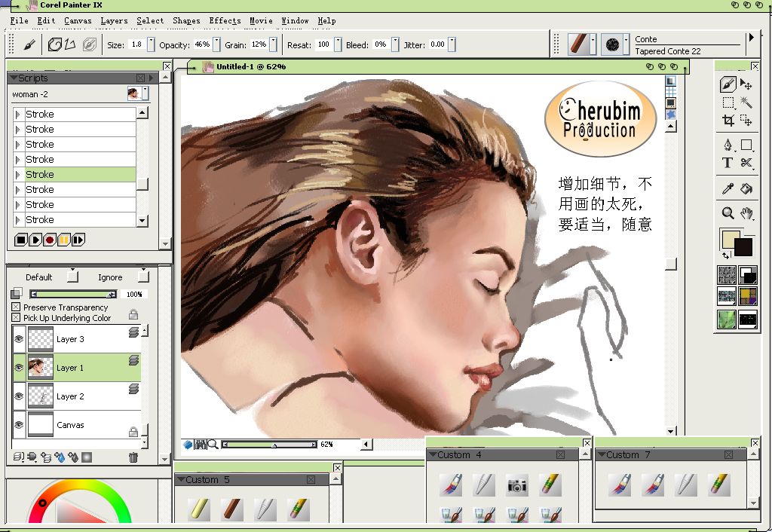Select the Scissors tool
Image resolution: width=772 pixels, height=532 pixels.
746,163
